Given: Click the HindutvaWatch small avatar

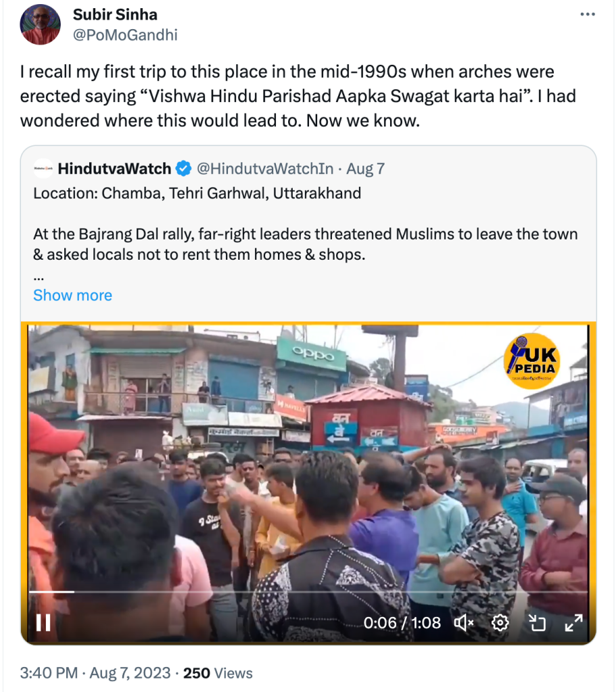Looking at the screenshot, I should coord(43,168).
